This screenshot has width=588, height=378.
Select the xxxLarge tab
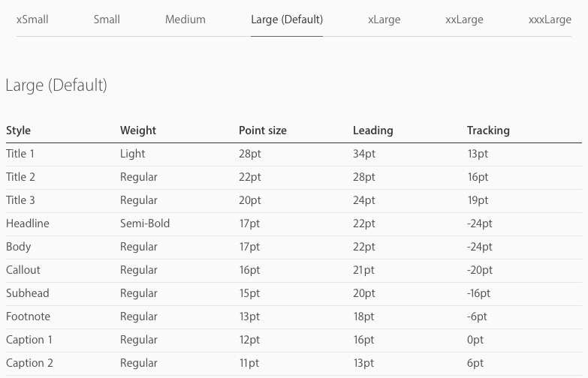(x=550, y=19)
